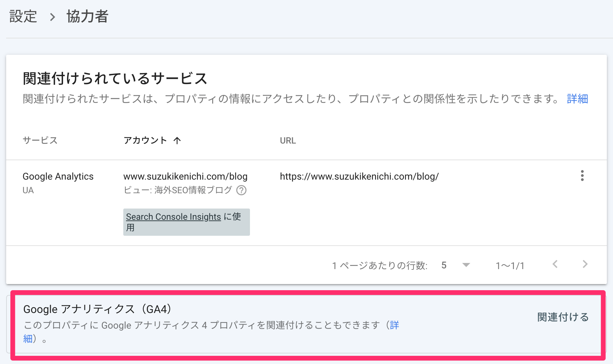Viewport: 613px width, 364px height.
Task: Go to the previous page of results
Action: 555,264
